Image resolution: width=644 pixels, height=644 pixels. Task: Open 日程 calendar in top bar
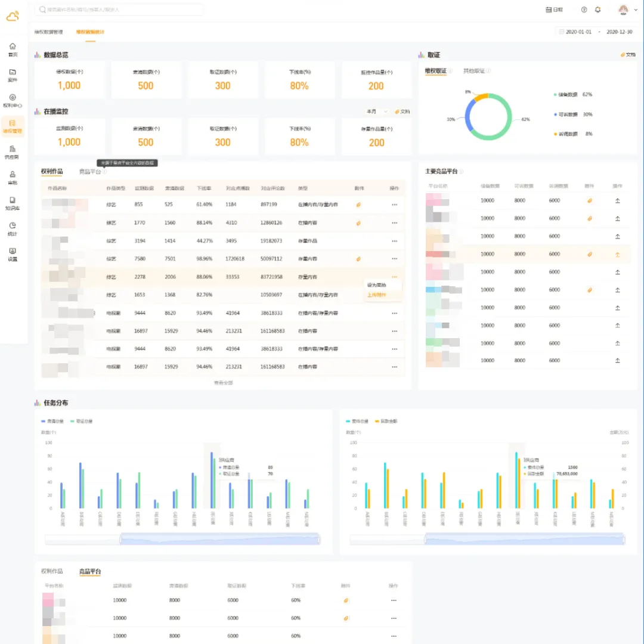(x=554, y=10)
